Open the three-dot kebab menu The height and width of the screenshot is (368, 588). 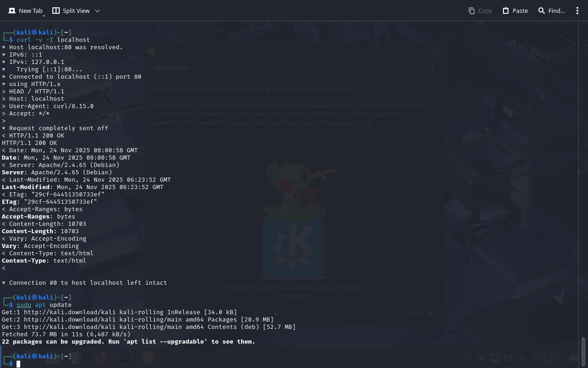(x=577, y=11)
